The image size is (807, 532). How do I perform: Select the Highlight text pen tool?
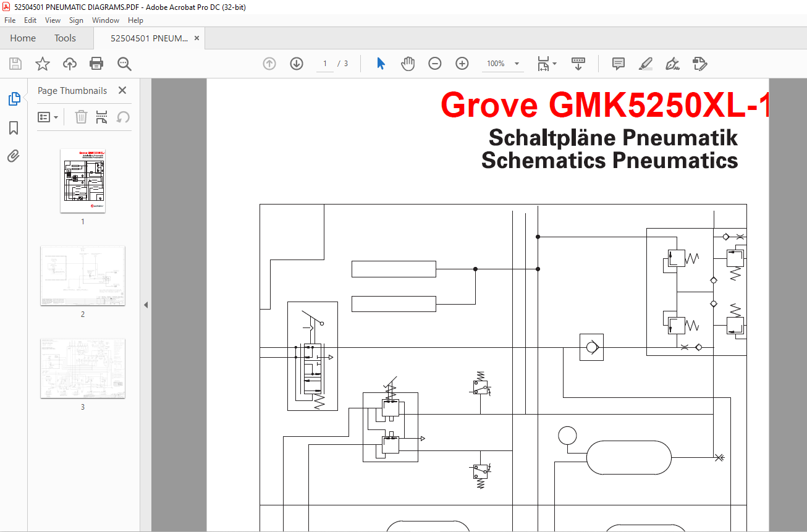(x=645, y=64)
